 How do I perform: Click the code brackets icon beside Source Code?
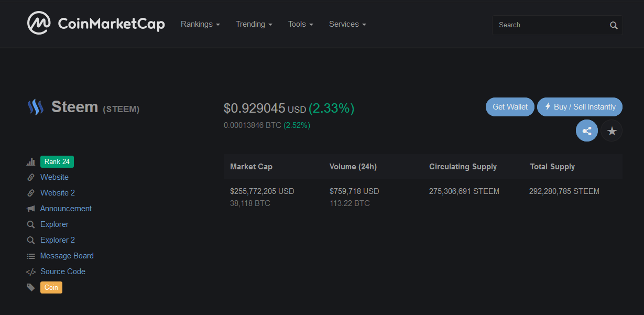tap(31, 271)
